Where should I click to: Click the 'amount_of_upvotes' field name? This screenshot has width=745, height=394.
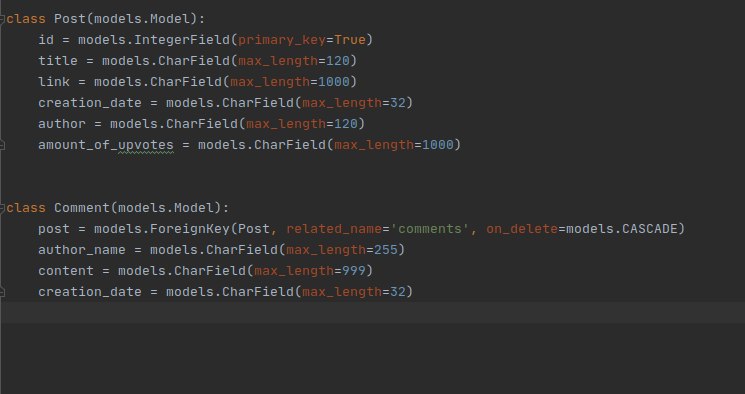coord(106,144)
